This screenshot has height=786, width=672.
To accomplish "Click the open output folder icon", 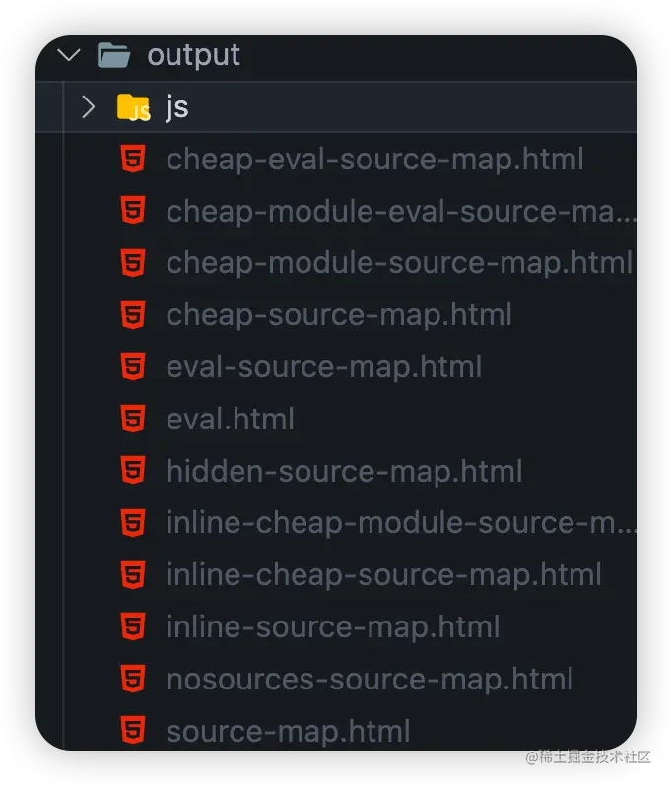I will coord(114,54).
